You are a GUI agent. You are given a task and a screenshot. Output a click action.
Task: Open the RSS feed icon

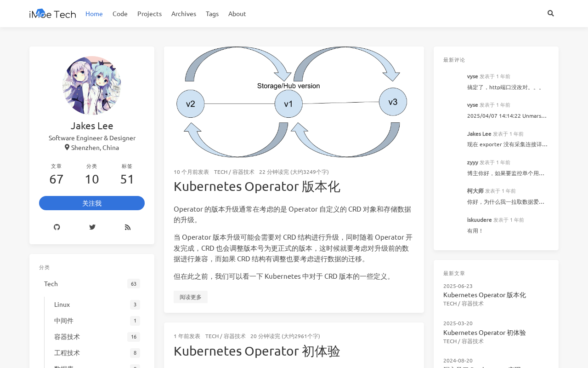tap(128, 227)
